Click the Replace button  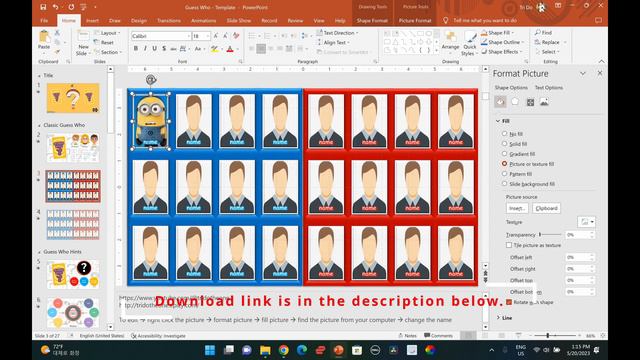pos(547,42)
